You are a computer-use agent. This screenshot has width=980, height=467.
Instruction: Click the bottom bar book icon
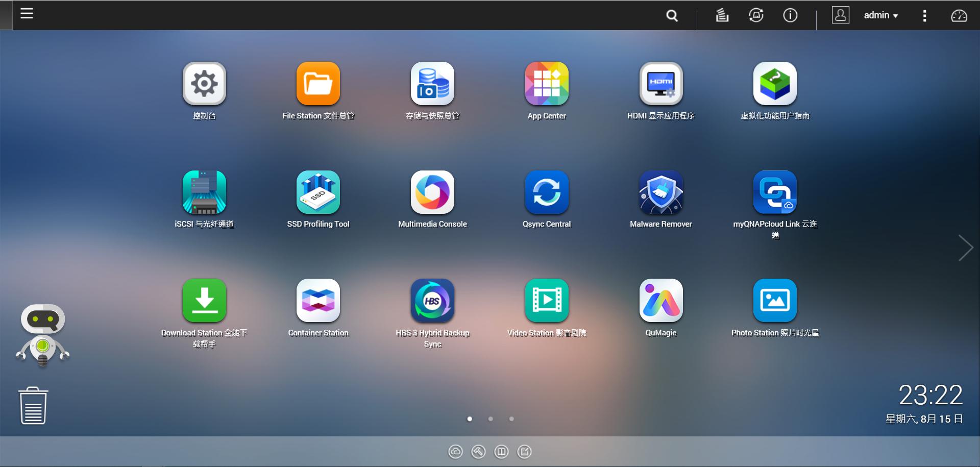502,452
